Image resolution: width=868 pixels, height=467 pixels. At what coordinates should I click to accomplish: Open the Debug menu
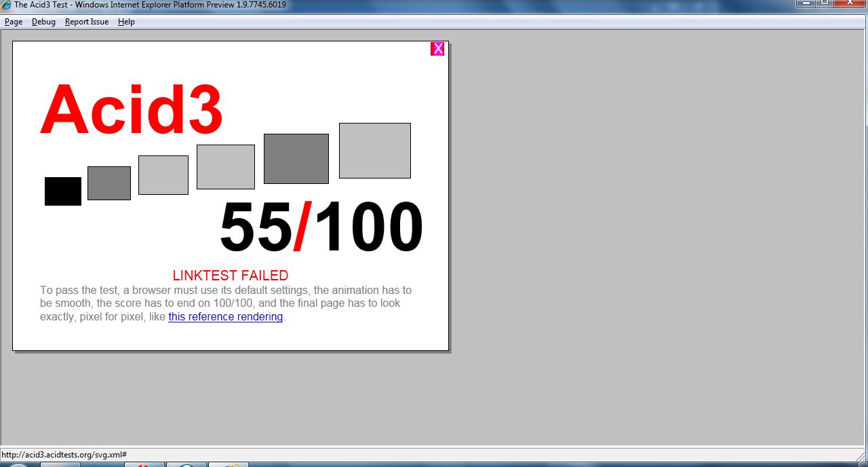click(43, 22)
